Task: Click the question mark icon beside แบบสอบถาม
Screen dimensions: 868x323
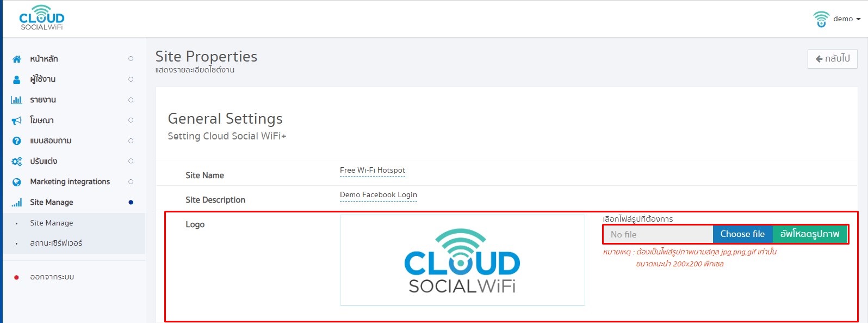Action: 17,141
